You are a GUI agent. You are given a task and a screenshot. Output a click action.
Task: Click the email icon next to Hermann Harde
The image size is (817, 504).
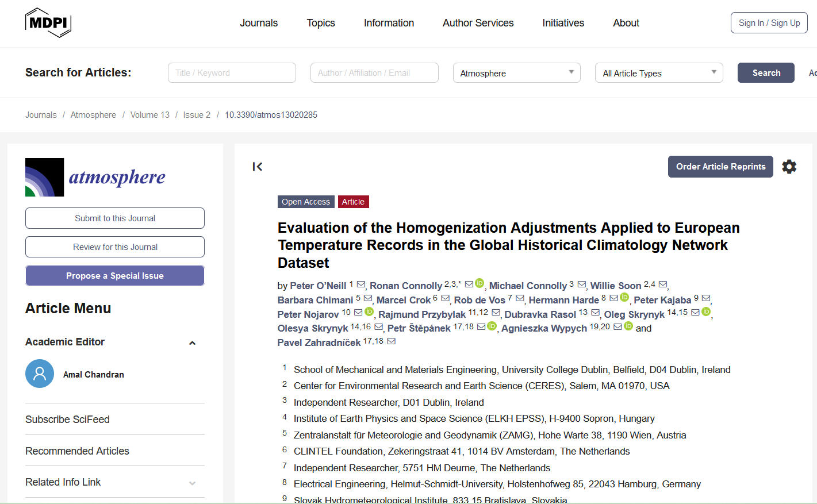point(613,298)
